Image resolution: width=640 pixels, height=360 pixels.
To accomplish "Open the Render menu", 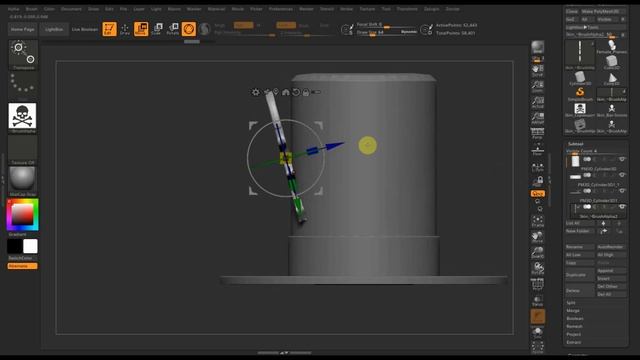I will [x=306, y=9].
